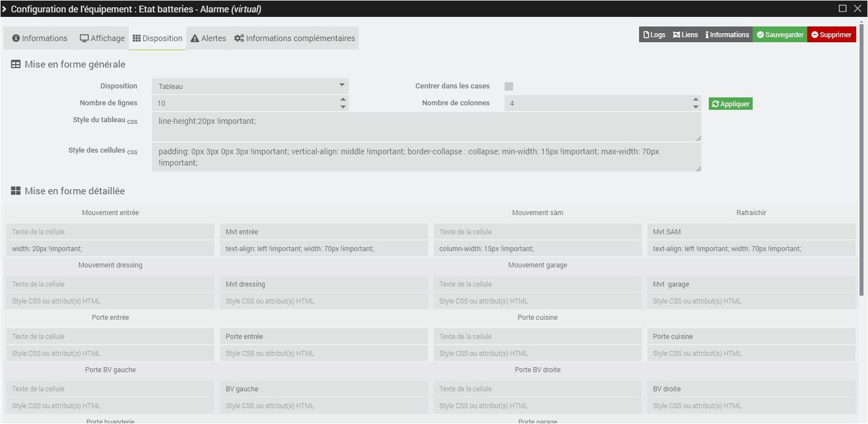Click the Logs file icon button
Viewport: 868px width, 424px height.
654,35
